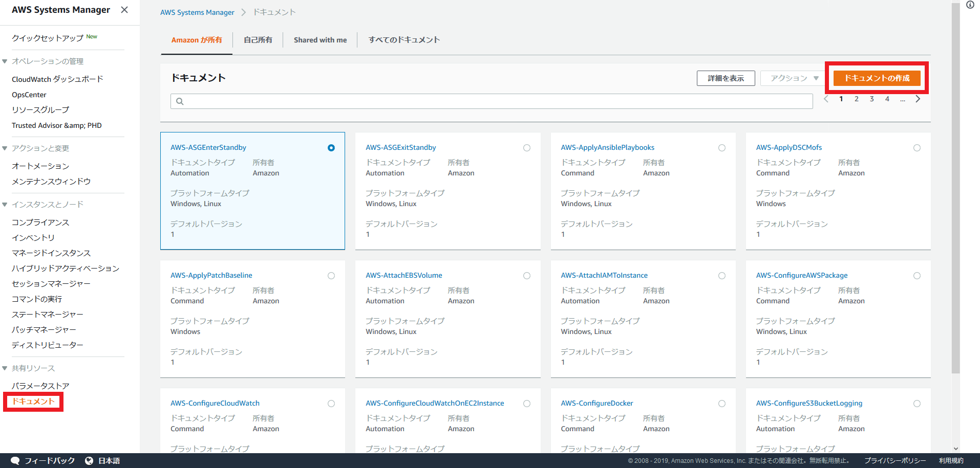Collapse the インスタンスとノード section
This screenshot has height=468, width=980.
pyautogui.click(x=5, y=205)
